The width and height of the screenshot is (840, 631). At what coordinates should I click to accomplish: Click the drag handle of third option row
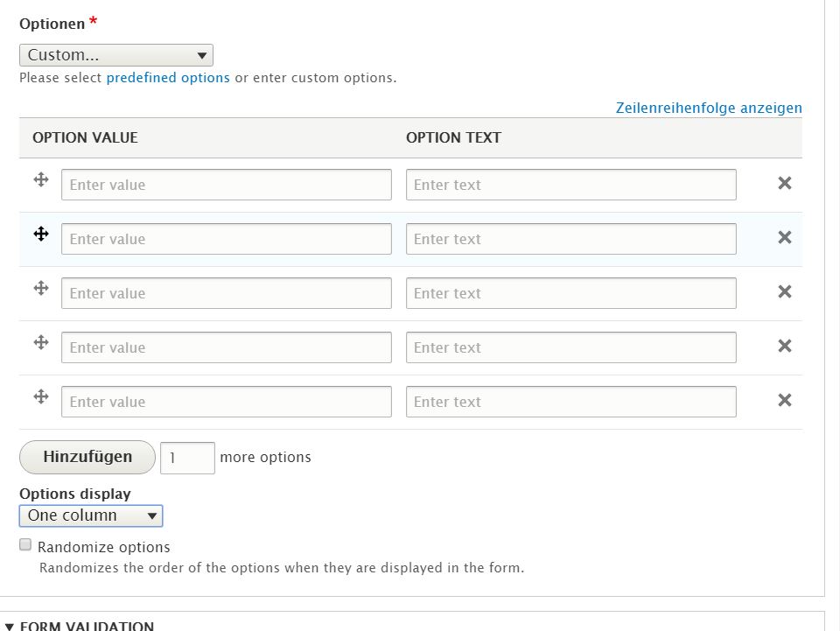click(40, 288)
